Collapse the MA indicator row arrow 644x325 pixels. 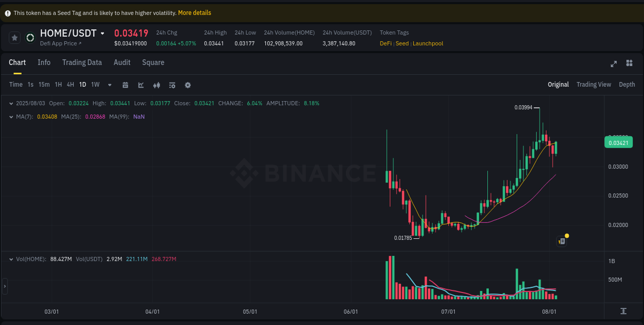[x=11, y=117]
